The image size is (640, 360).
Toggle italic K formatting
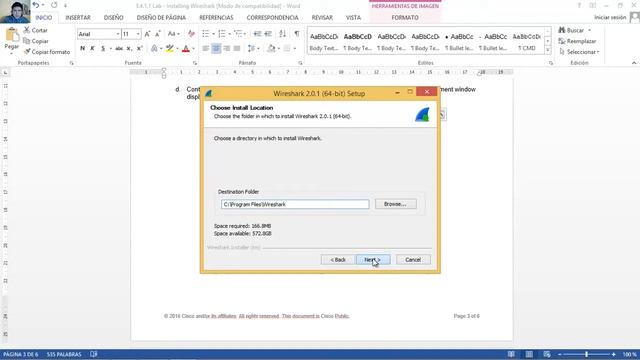pos(93,49)
